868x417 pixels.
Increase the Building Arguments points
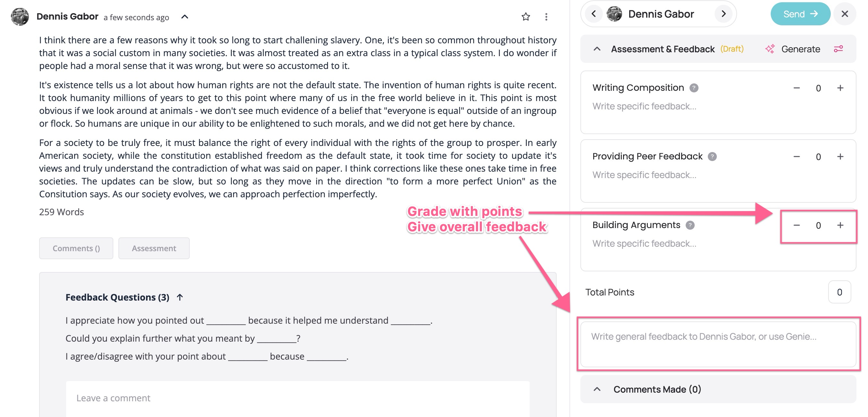(840, 226)
